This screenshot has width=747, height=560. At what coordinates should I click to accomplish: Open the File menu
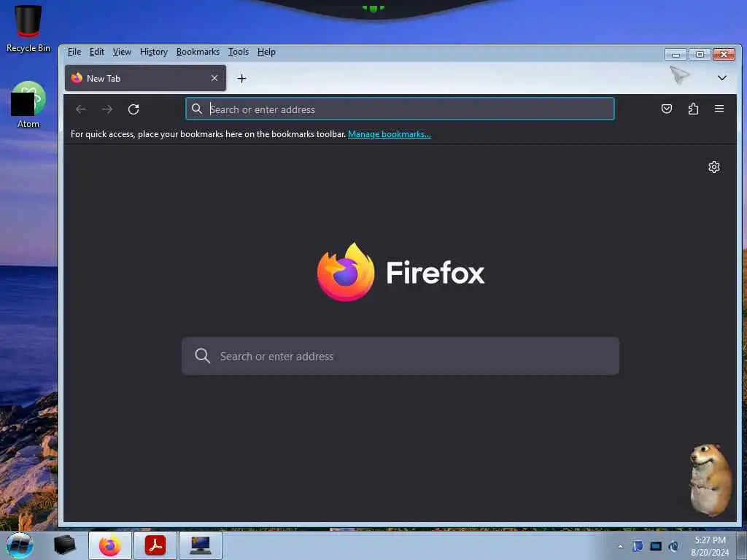74,52
